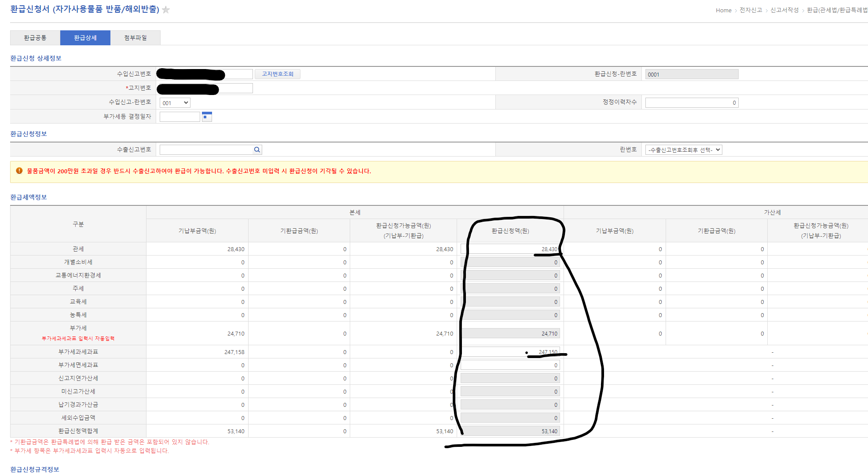Viewport: 868px width, 475px height.
Task: Click the 환급신청액(원) column header
Action: [x=510, y=231]
